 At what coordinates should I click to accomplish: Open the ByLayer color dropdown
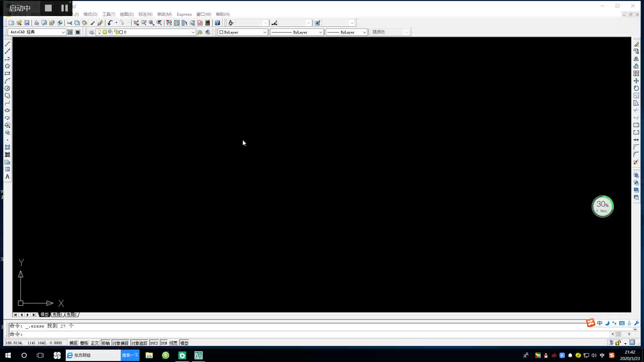coord(243,32)
